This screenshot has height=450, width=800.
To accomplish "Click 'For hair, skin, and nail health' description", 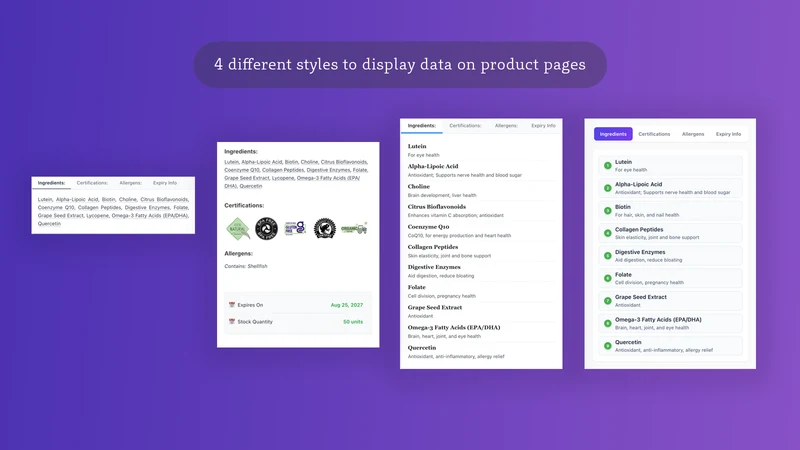I will click(x=646, y=215).
